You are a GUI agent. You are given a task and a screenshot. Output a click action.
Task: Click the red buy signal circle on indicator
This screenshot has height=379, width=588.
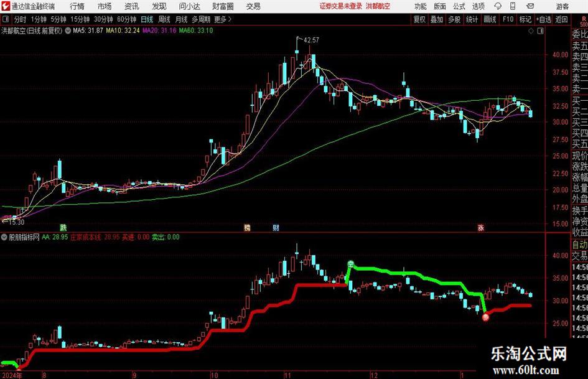pyautogui.click(x=485, y=317)
